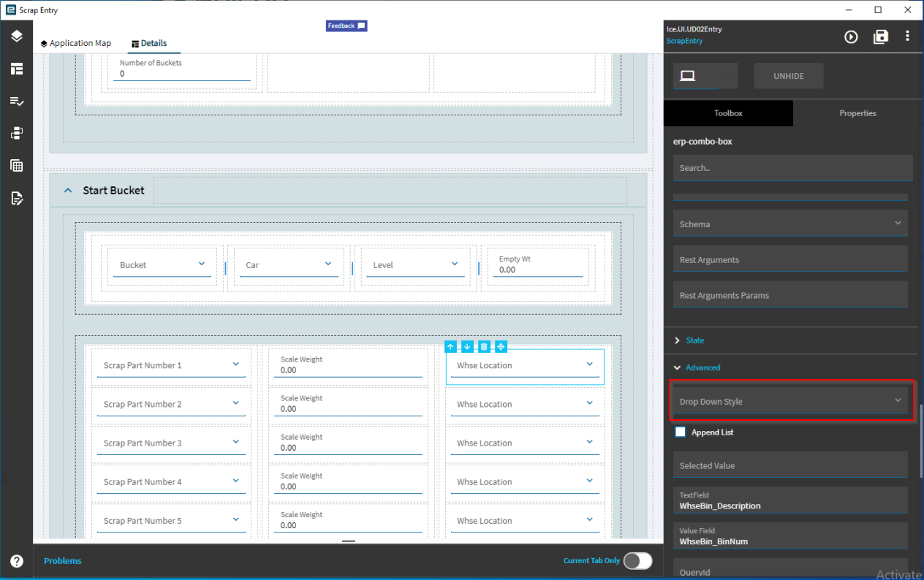
Task: Click the Feedback button
Action: point(346,26)
